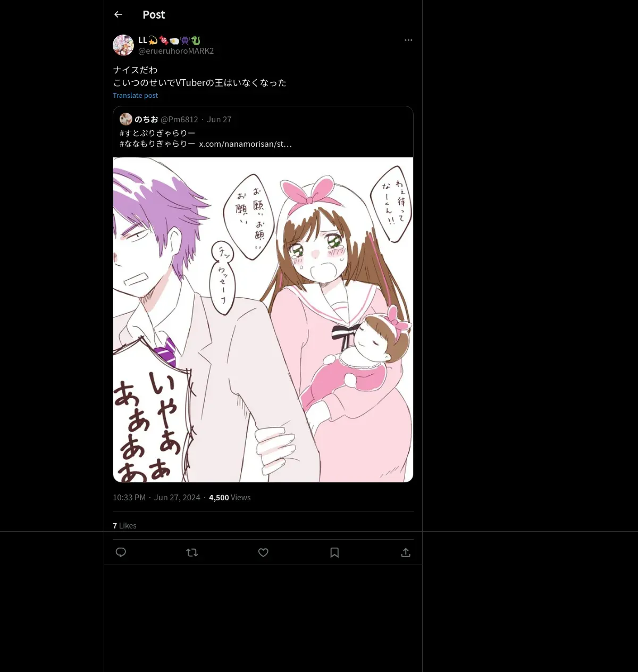Screen dimensions: 638x672
Task: Bookmark this post
Action: pyautogui.click(x=334, y=552)
